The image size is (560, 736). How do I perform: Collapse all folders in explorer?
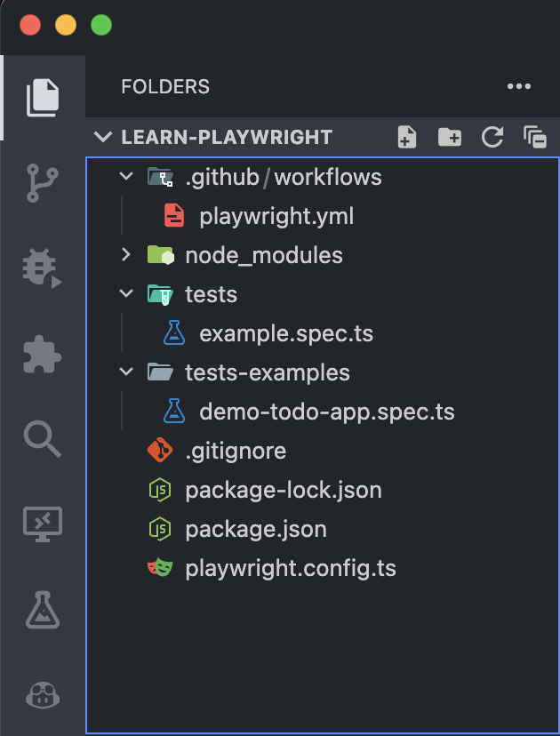535,137
